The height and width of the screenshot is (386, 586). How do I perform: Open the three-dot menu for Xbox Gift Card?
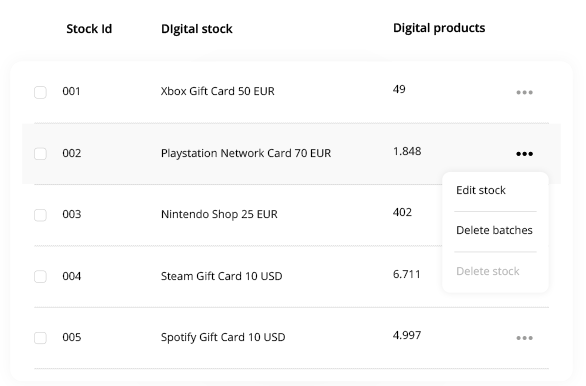524,92
